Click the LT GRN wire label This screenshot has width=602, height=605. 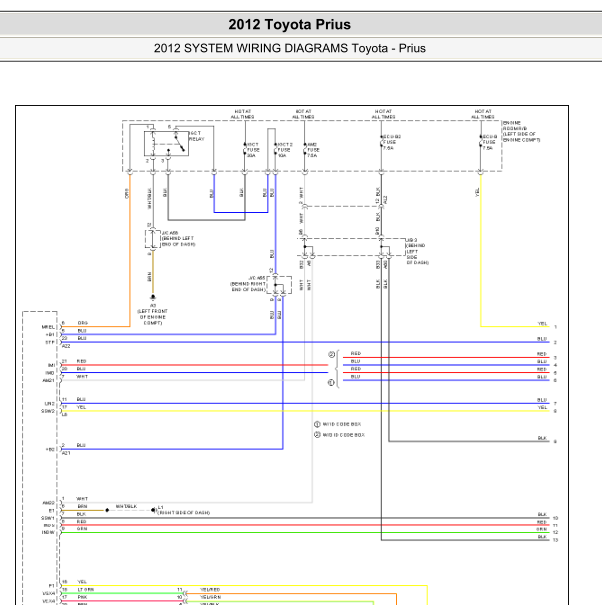point(86,590)
